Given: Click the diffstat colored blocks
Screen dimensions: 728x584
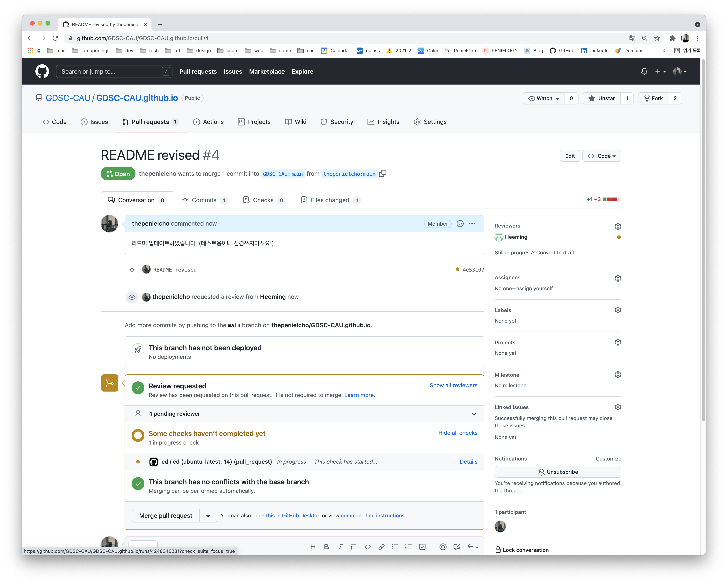Looking at the screenshot, I should [x=612, y=199].
